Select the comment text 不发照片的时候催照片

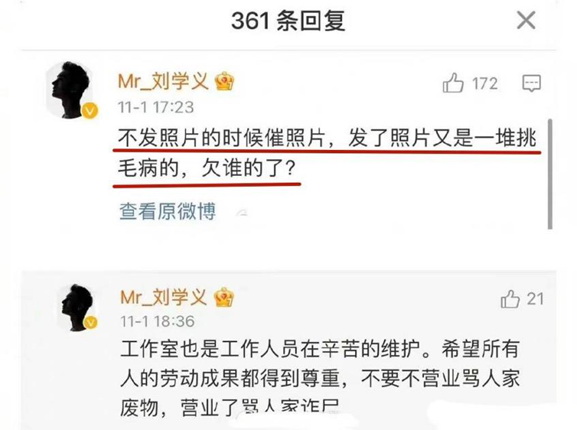click(222, 139)
